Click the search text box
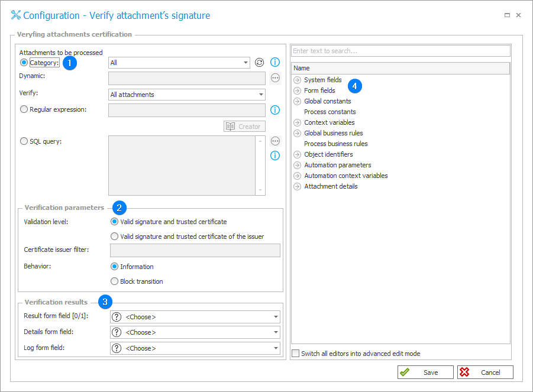 click(x=400, y=51)
